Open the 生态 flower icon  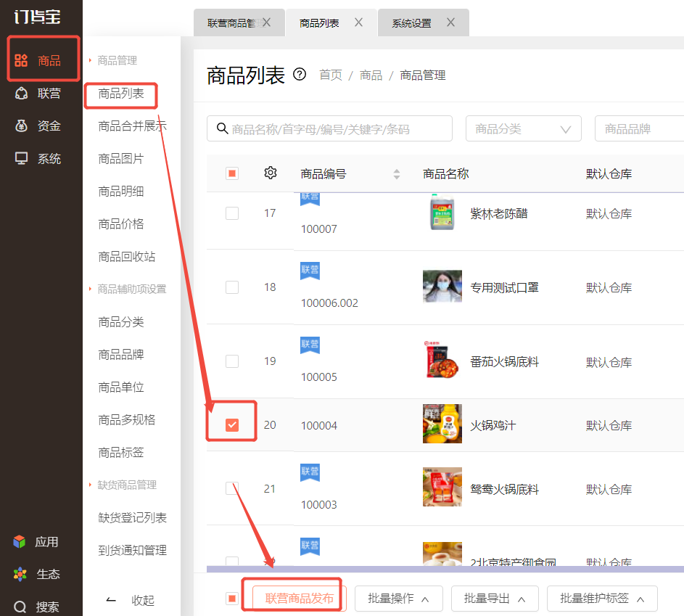click(x=20, y=574)
